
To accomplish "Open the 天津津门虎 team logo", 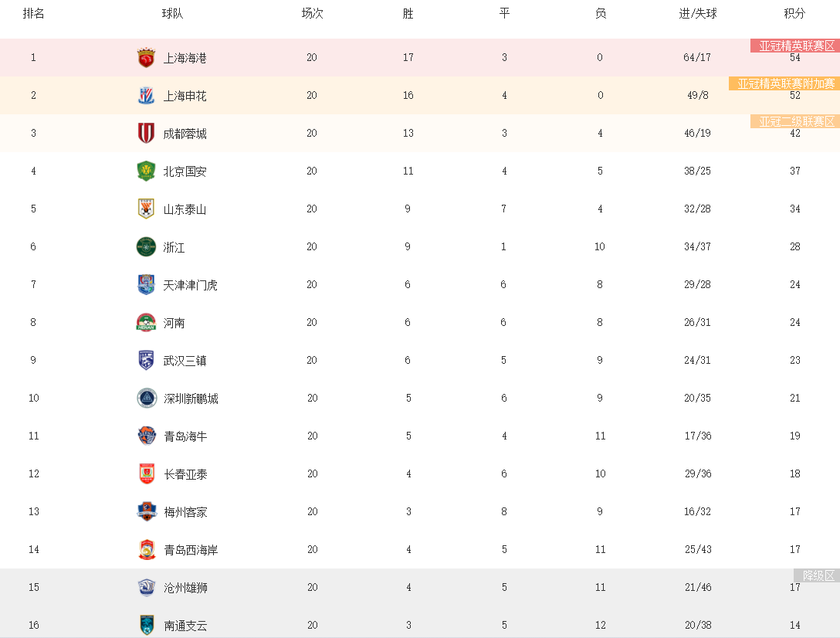I will (x=146, y=285).
